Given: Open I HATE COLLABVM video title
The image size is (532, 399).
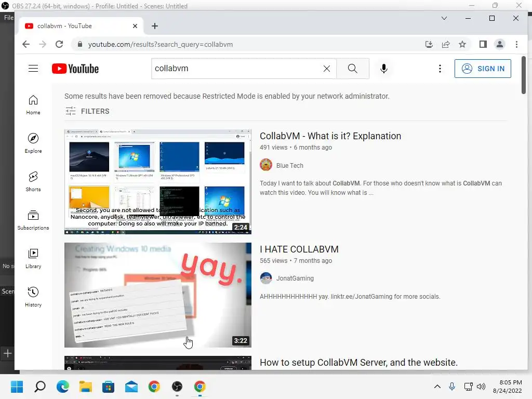Looking at the screenshot, I should [299, 249].
